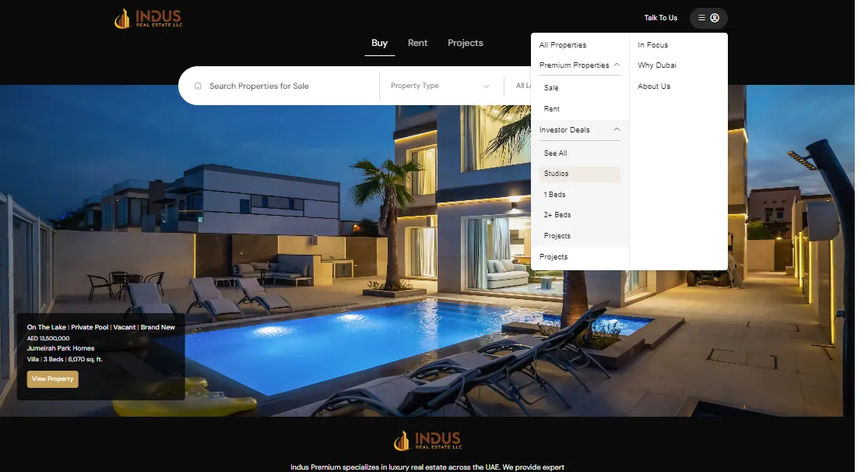Open In Focus from the menu
This screenshot has height=472, width=868.
tap(652, 45)
